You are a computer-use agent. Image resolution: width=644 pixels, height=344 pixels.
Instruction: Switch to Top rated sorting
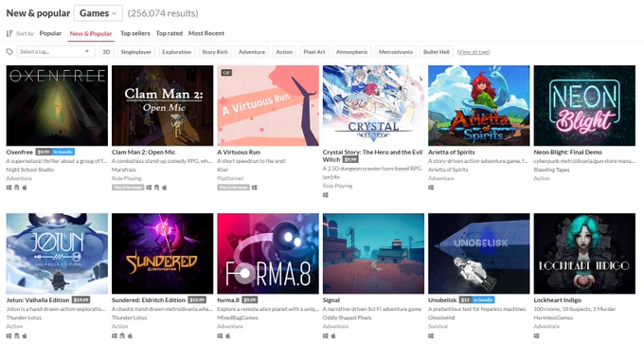(170, 33)
